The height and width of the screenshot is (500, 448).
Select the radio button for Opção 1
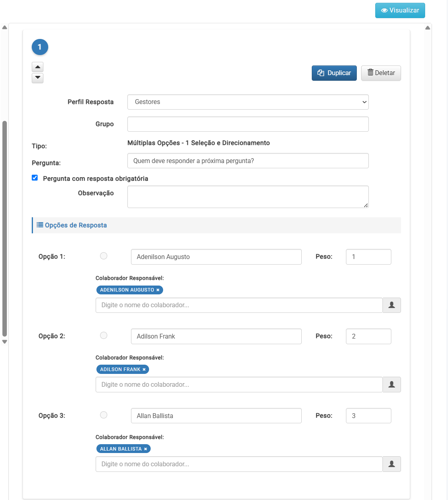pos(104,256)
